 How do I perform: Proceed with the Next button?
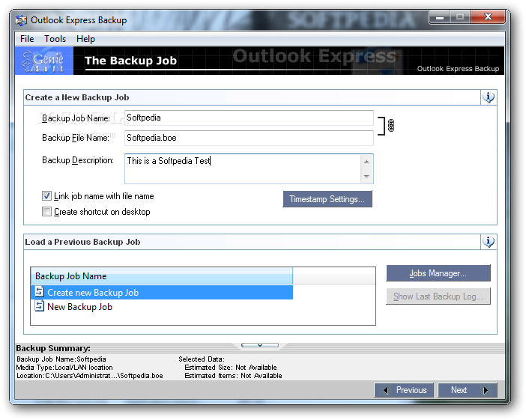(x=468, y=390)
